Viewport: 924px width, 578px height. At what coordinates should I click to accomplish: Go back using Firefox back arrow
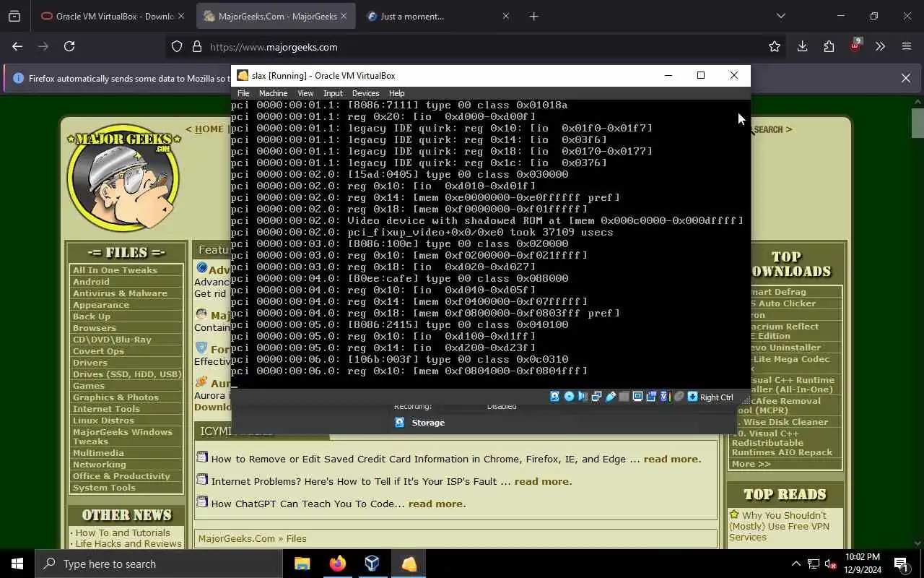point(17,46)
